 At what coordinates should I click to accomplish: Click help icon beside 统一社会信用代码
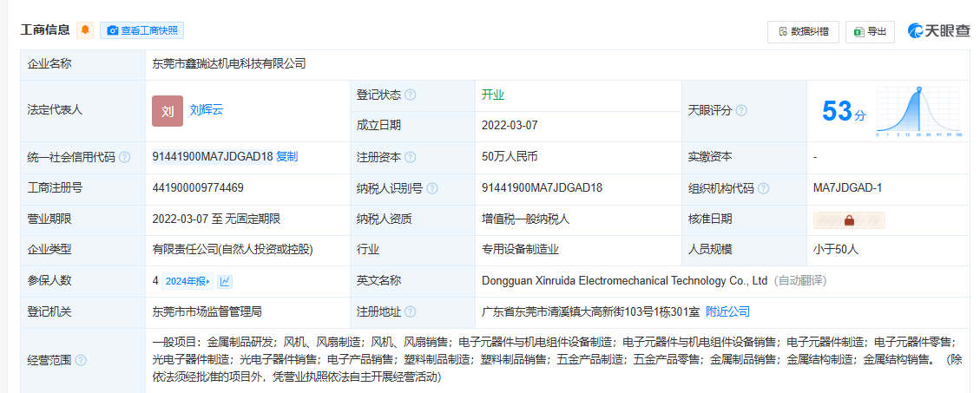[x=124, y=157]
